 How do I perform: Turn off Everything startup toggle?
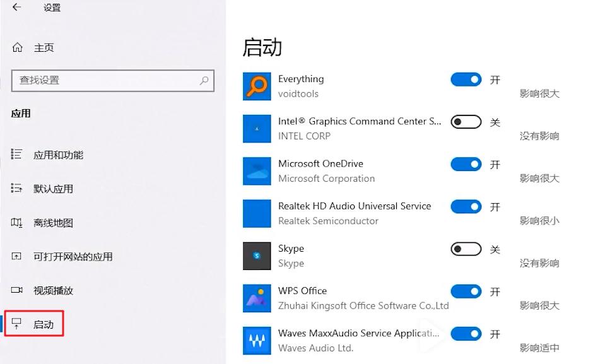(466, 79)
